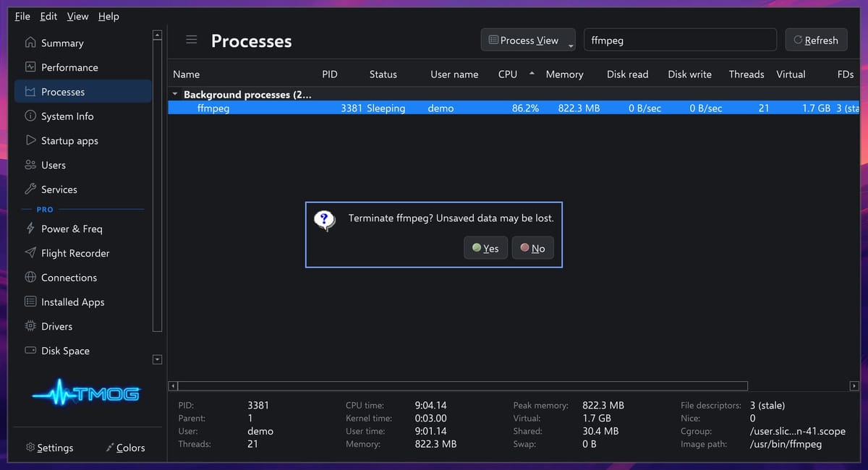Sort by the Memory column header
This screenshot has height=470, width=868.
(x=564, y=74)
